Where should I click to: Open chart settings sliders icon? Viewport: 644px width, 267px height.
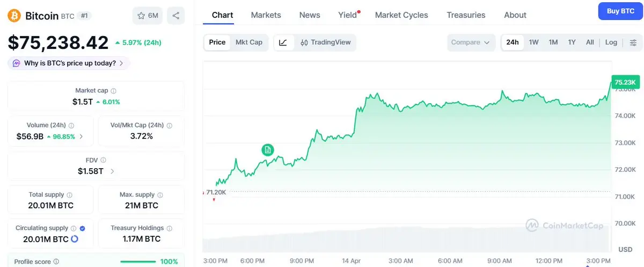[633, 42]
